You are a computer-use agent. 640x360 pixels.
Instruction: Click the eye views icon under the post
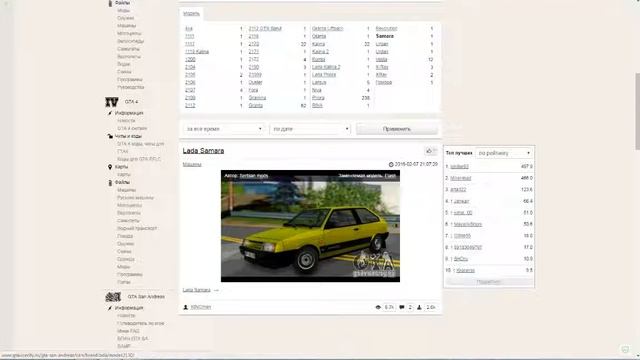pos(378,307)
